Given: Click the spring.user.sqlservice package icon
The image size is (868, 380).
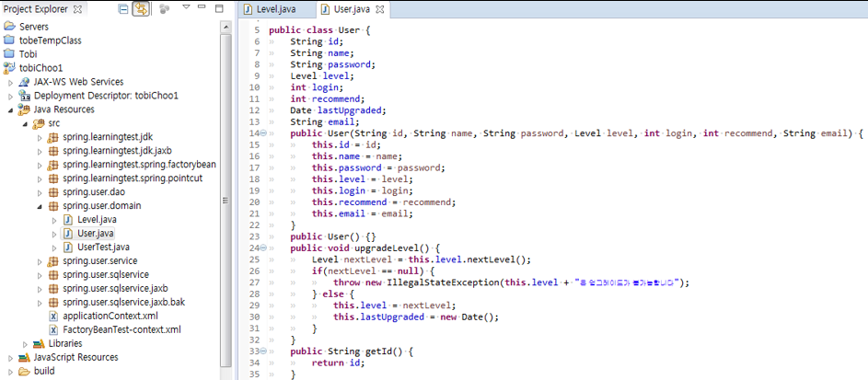Looking at the screenshot, I should [53, 275].
